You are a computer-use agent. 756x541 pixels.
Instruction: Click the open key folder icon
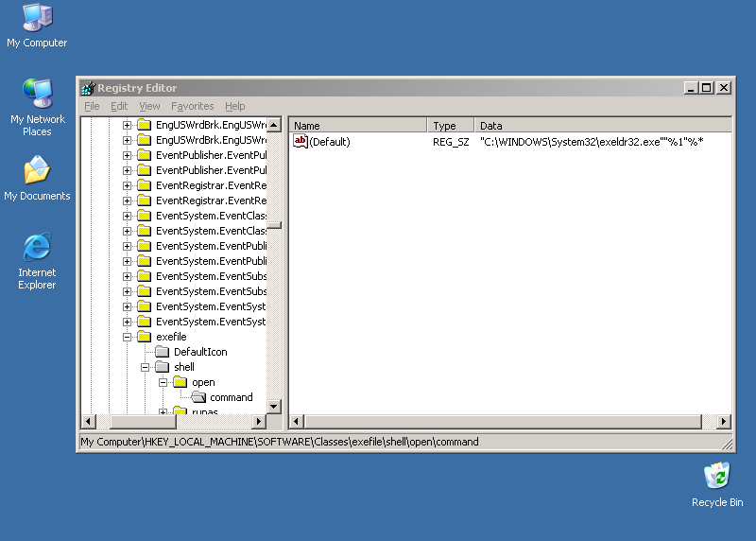(x=180, y=382)
